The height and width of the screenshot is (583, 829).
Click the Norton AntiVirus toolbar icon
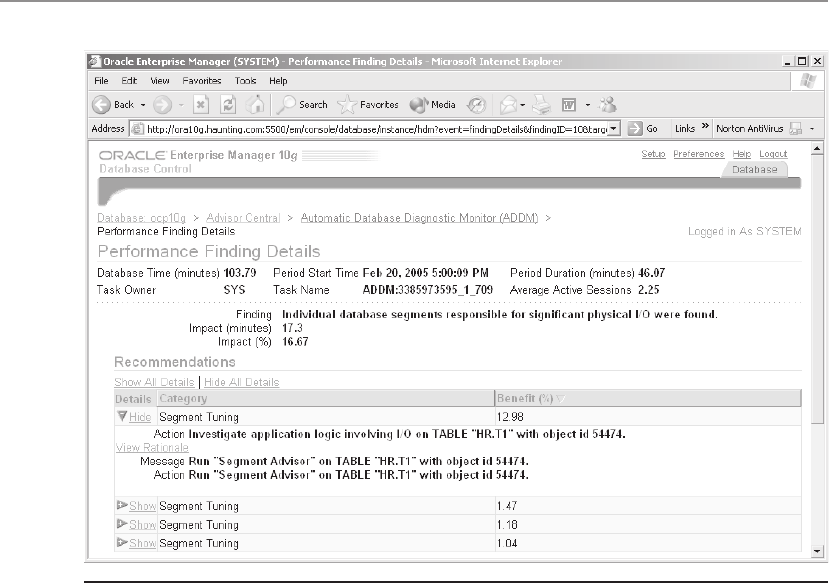(795, 128)
